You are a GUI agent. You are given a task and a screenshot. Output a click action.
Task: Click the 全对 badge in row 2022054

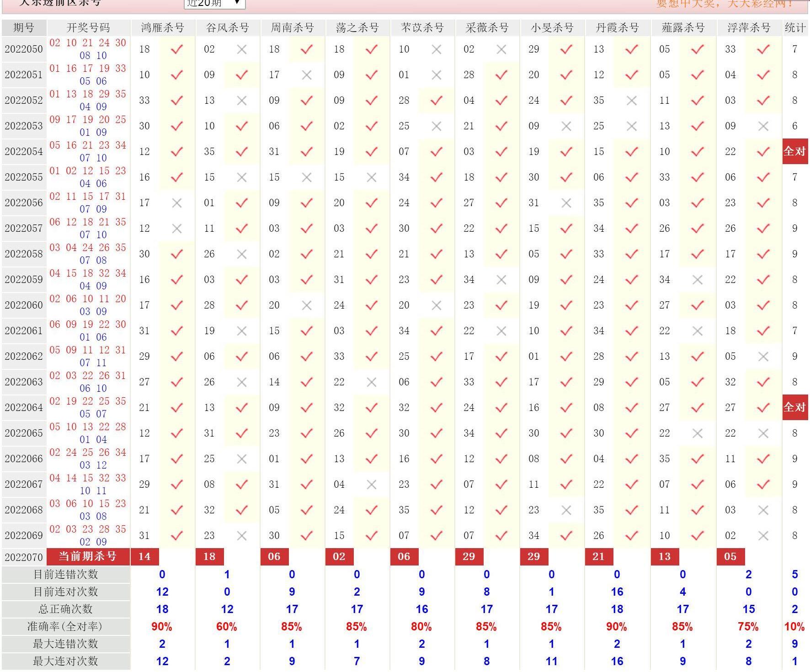794,151
